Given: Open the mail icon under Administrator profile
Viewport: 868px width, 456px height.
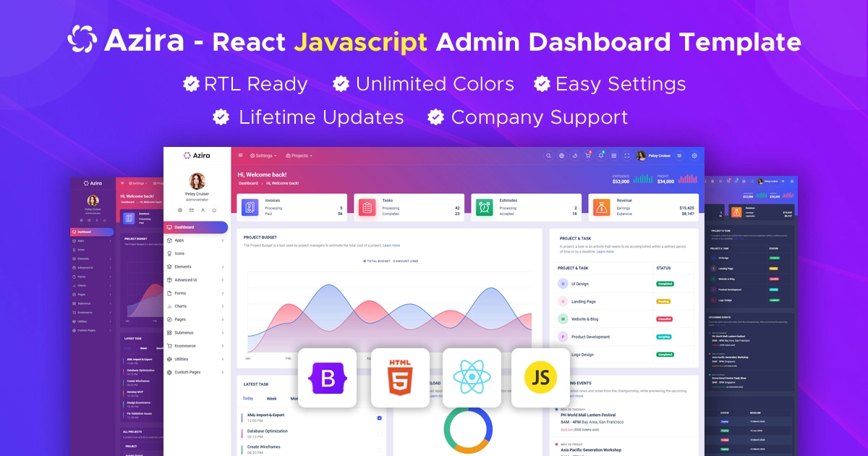Looking at the screenshot, I should point(191,210).
